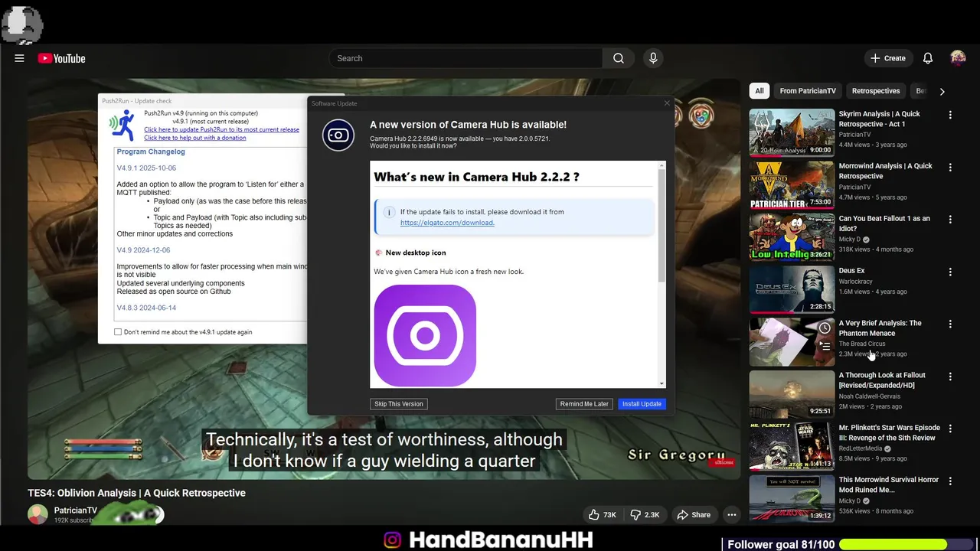980x551 pixels.
Task: Click Install Update in Camera Hub dialog
Action: coord(642,404)
